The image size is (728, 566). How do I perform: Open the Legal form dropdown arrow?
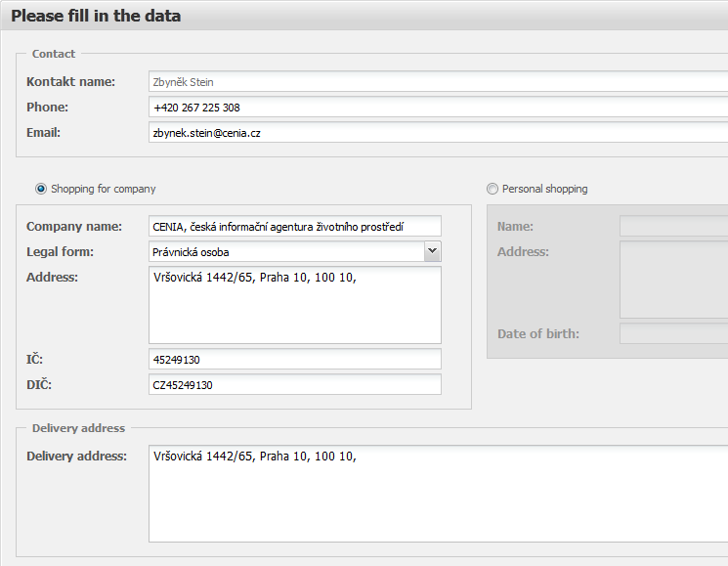click(432, 251)
